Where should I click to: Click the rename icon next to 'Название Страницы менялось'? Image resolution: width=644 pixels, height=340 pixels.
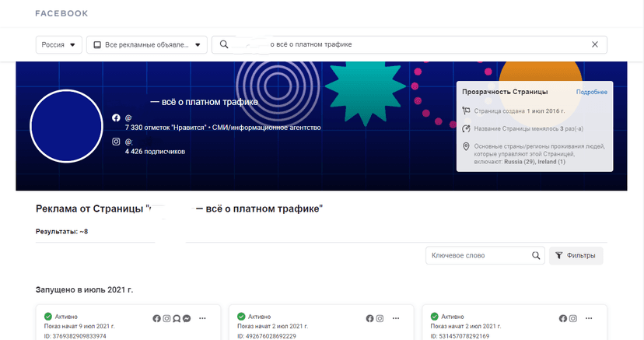pos(466,128)
